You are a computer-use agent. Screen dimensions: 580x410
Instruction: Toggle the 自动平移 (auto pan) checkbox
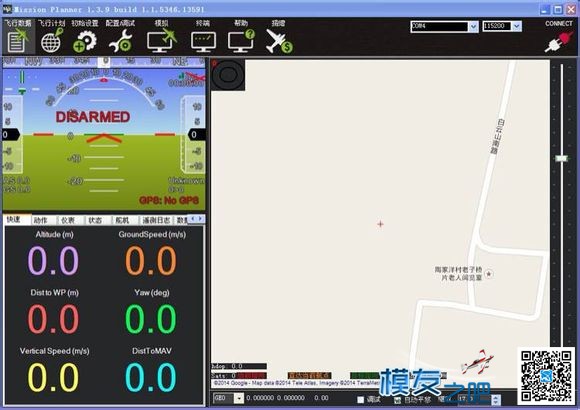[x=397, y=400]
